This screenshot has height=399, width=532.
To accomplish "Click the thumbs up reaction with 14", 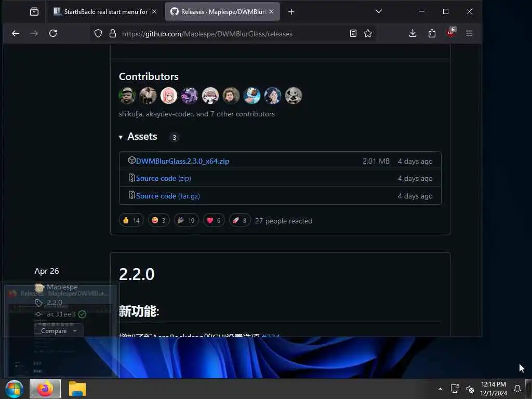I will pyautogui.click(x=131, y=220).
